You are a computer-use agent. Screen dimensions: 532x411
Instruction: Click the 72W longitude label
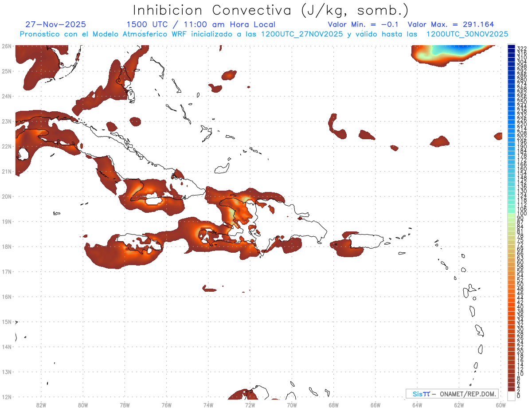[250, 404]
